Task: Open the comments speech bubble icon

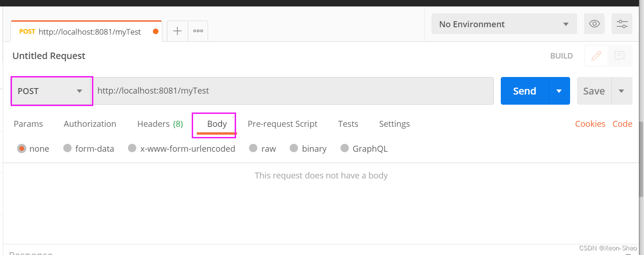Action: click(x=620, y=56)
